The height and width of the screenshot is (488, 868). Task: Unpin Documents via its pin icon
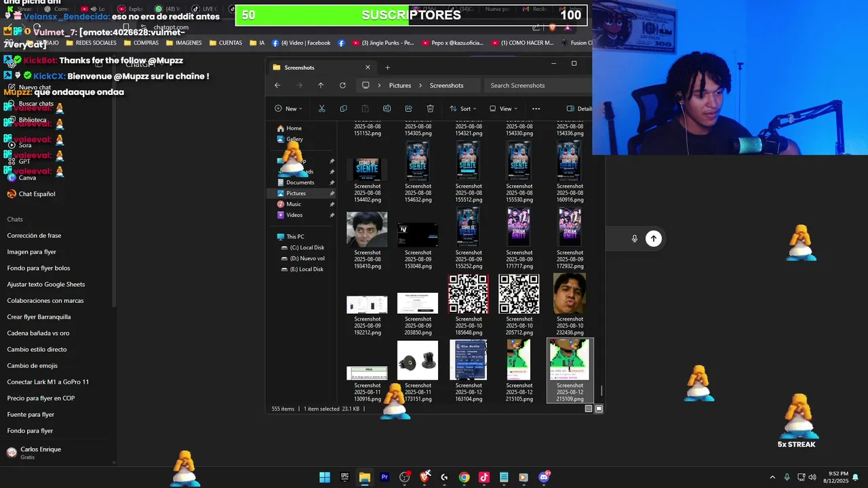[332, 182]
